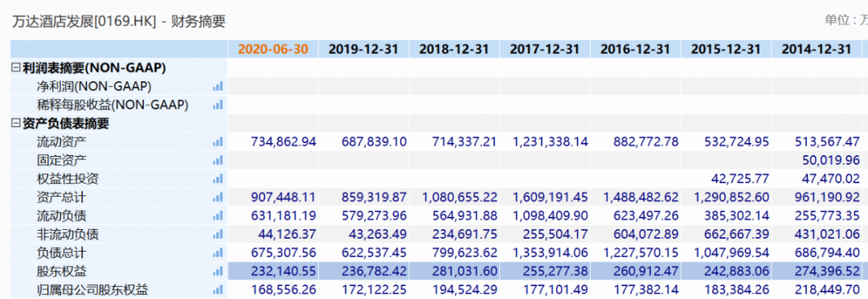868x299 pixels.
Task: Select the 2014-12-31 column header
Action: [816, 49]
